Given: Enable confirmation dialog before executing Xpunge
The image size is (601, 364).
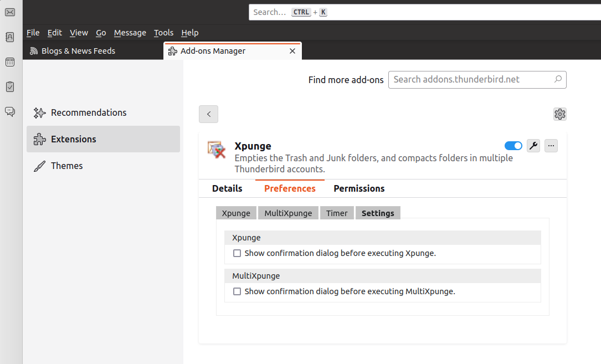Looking at the screenshot, I should pos(237,253).
